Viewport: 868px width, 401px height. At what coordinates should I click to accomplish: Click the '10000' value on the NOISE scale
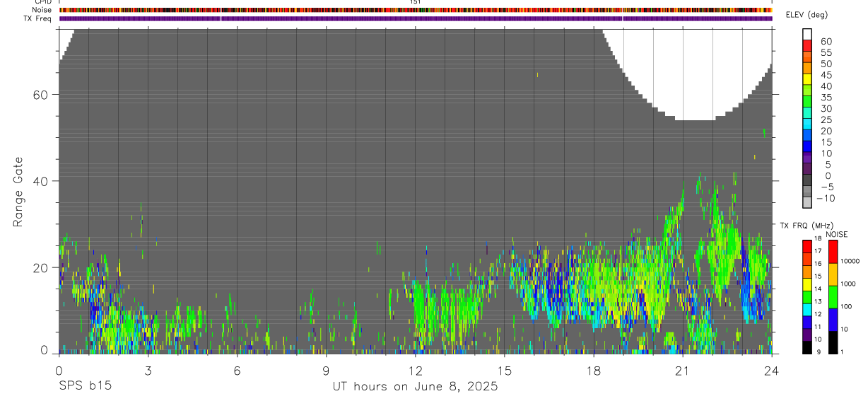pyautogui.click(x=850, y=261)
